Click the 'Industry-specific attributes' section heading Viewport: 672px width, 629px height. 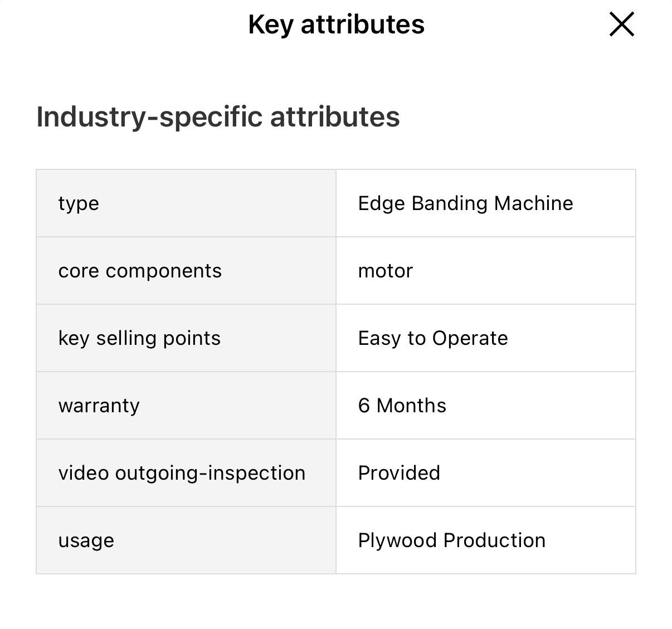[218, 117]
